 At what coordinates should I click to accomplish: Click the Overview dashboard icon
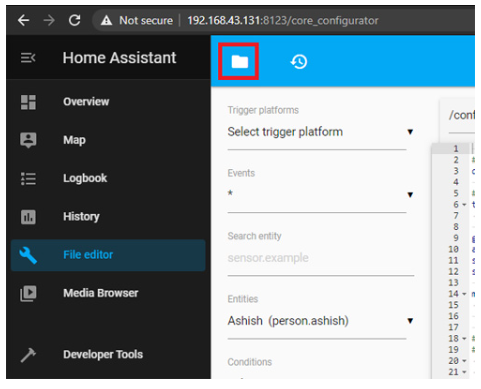coord(28,102)
